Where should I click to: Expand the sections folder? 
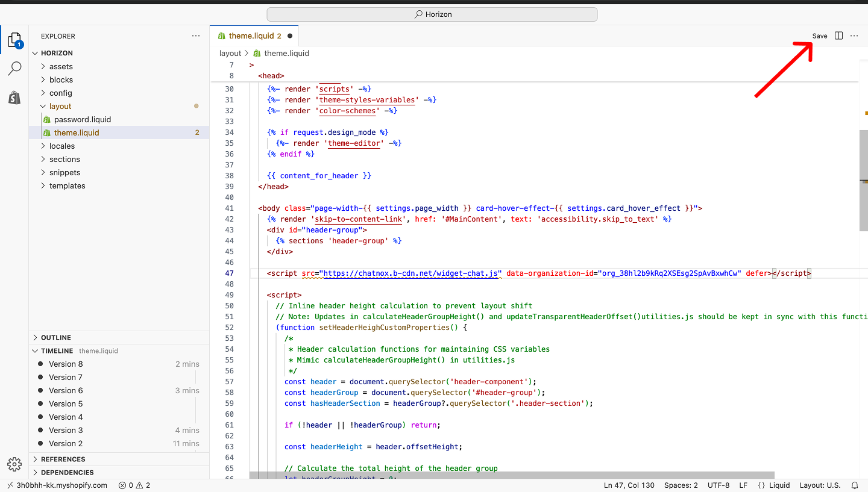click(119, 160)
